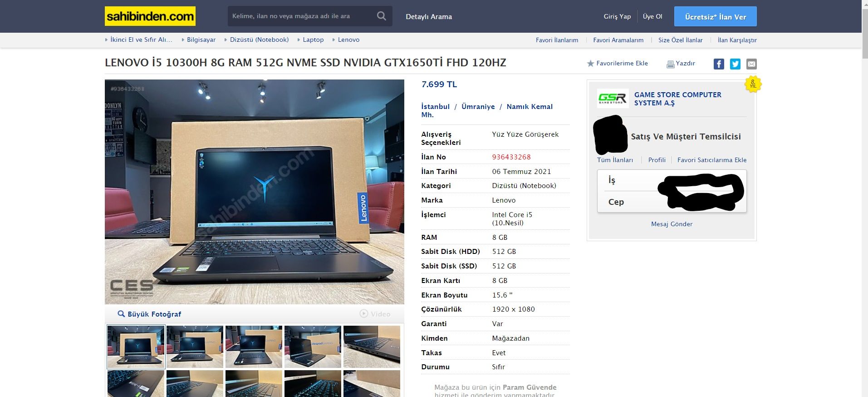Click in the keyword search field
868x397 pixels.
pos(302,16)
